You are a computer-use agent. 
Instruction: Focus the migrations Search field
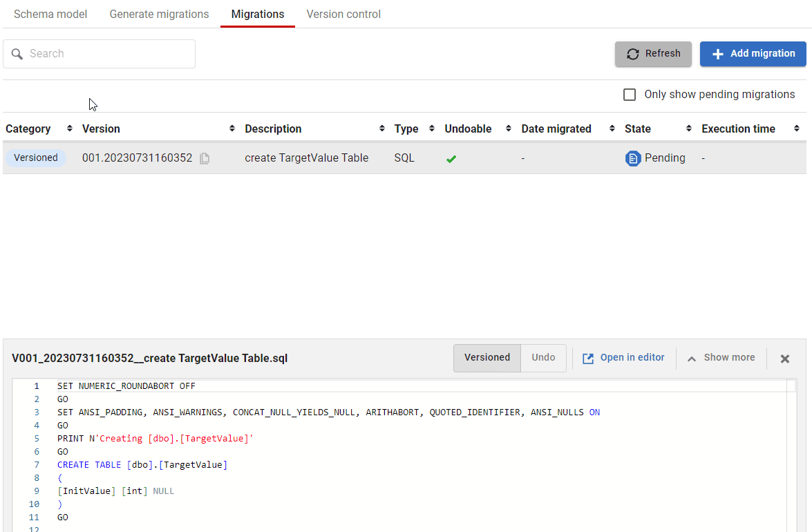coord(108,54)
